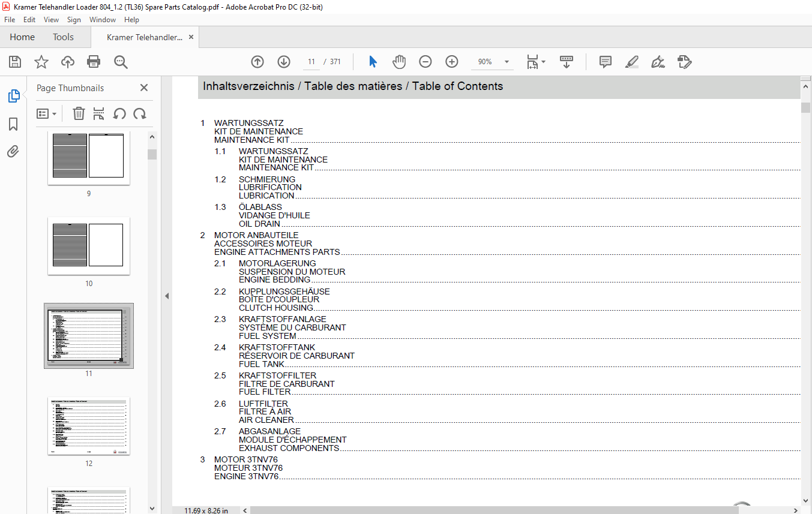812x514 pixels.
Task: Click the OIL DRAIN contents entry
Action: click(259, 224)
